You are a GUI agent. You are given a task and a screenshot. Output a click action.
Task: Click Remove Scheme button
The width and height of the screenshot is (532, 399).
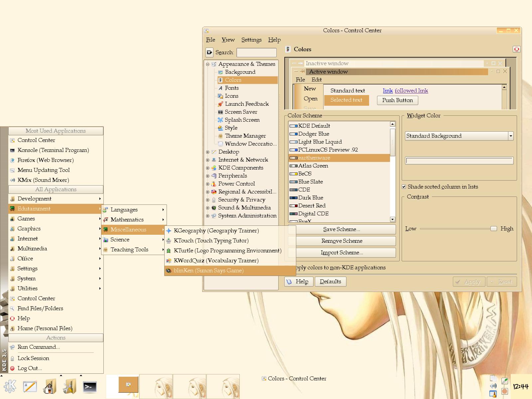coord(342,241)
